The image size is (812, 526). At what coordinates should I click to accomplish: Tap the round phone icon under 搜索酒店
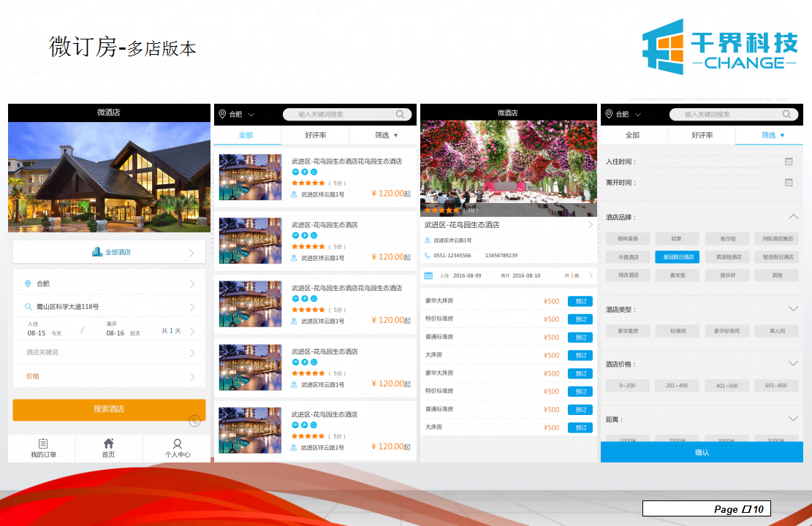tap(194, 421)
